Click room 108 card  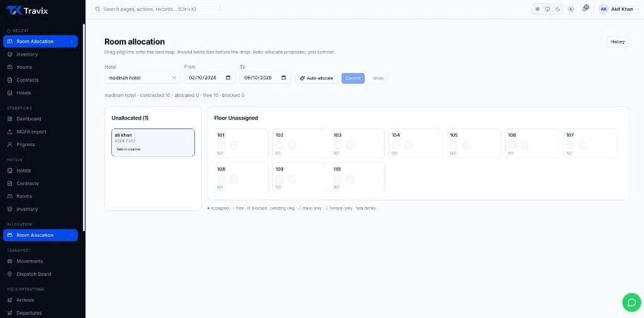click(241, 178)
